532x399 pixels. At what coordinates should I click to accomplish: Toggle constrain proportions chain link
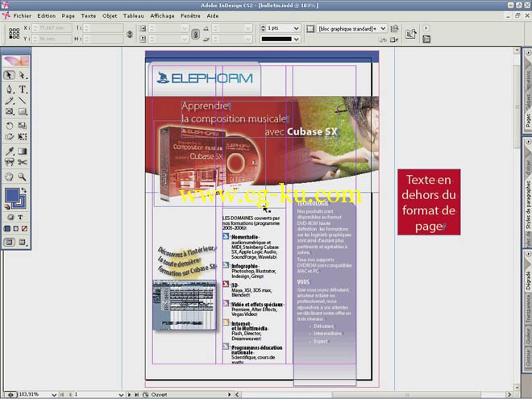point(195,34)
